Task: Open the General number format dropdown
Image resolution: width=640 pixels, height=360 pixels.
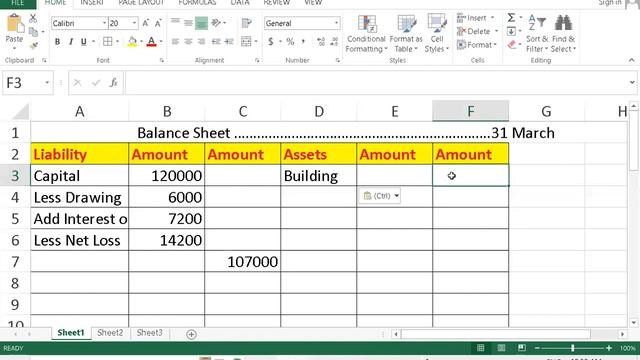Action: pos(336,23)
